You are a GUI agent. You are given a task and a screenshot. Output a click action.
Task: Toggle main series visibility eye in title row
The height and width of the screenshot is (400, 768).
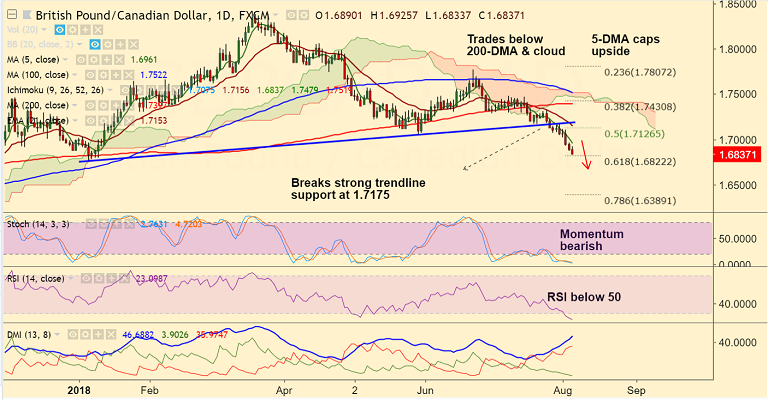[291, 15]
